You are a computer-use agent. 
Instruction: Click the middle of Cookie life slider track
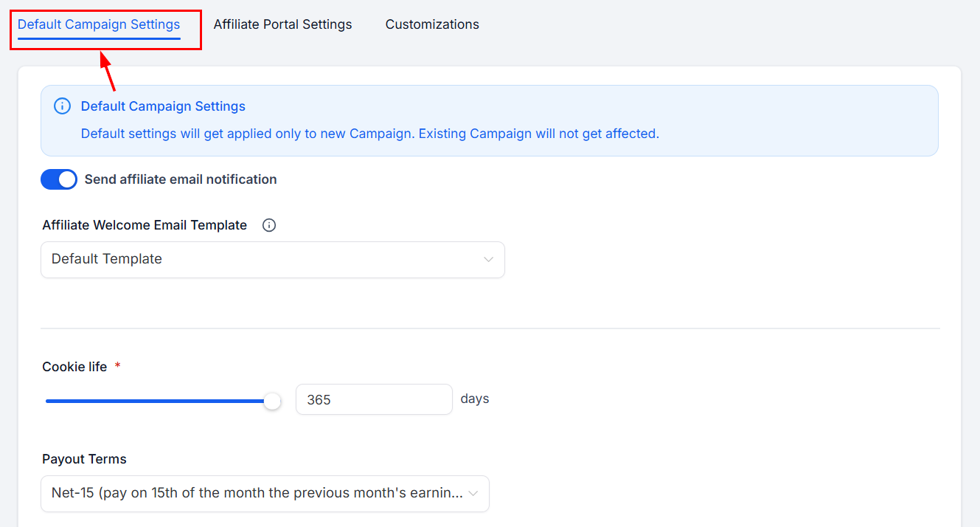tap(159, 401)
